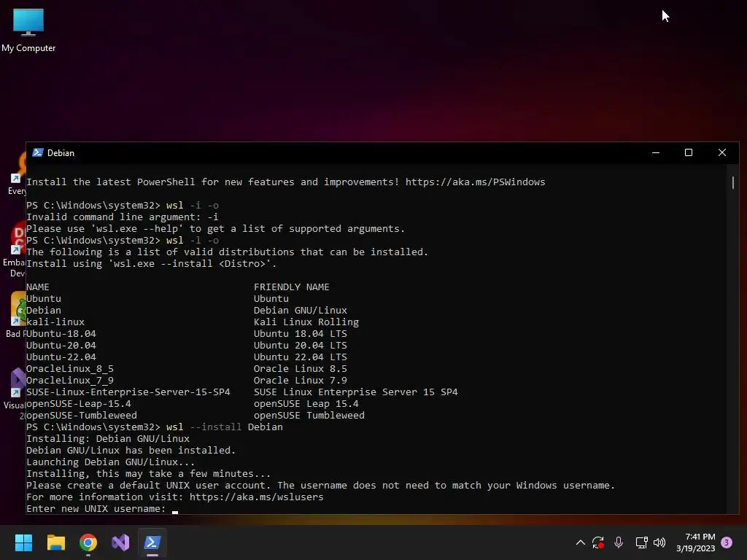Open the clock showing 7:41 PM
Screen dimensions: 747x560
(x=695, y=542)
